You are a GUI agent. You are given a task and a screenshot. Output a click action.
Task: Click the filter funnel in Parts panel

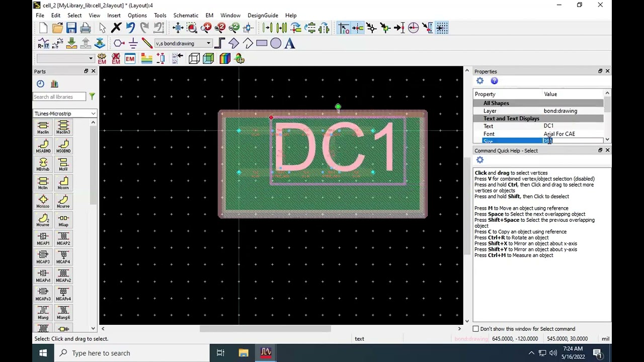coord(92,97)
